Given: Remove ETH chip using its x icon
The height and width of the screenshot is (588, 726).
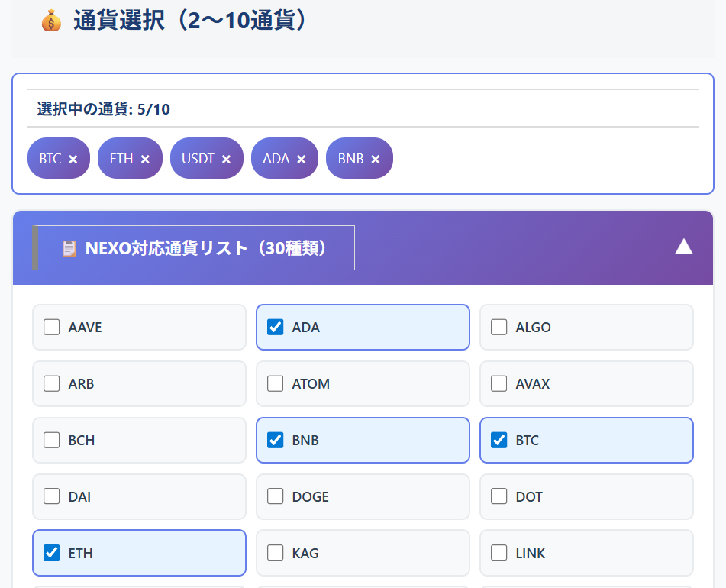Looking at the screenshot, I should (145, 159).
